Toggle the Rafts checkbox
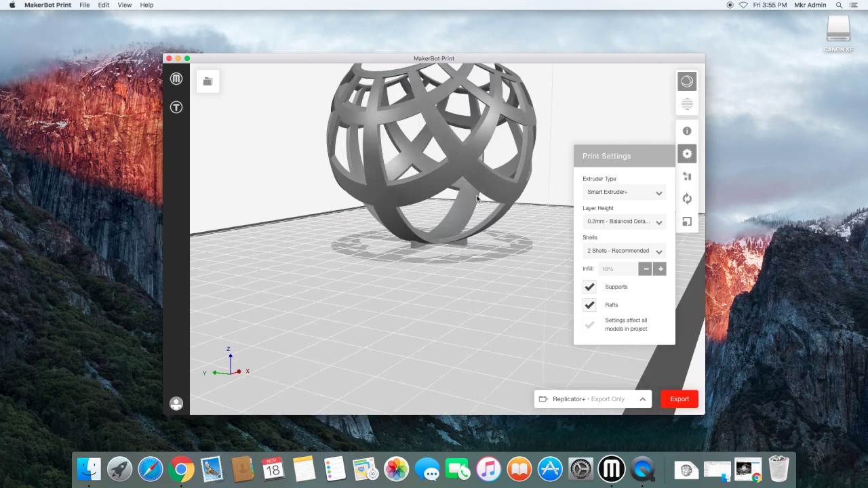This screenshot has height=488, width=868. point(589,305)
